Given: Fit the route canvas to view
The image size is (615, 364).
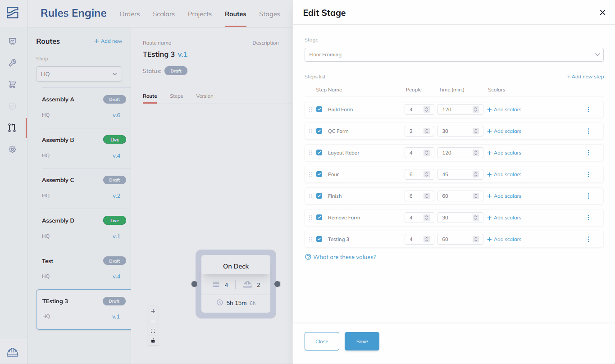Looking at the screenshot, I should click(153, 331).
